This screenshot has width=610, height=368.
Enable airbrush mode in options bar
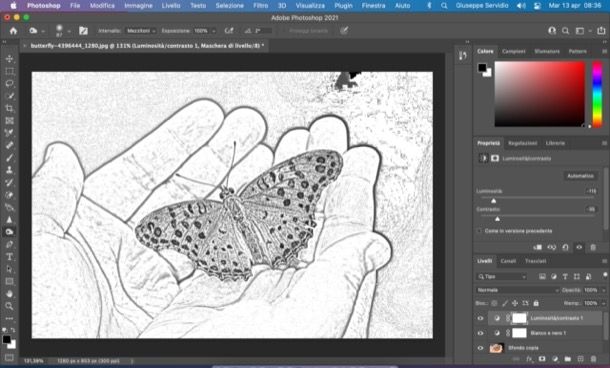[x=229, y=31]
